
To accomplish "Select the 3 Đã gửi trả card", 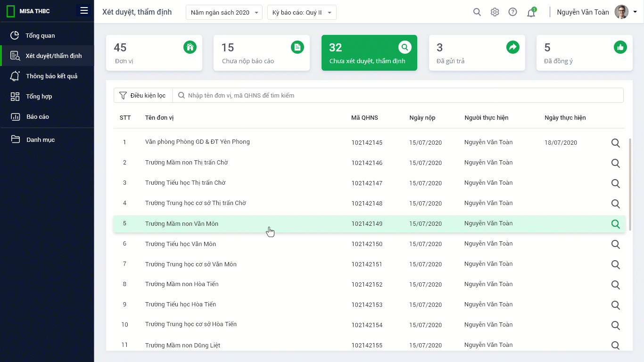I will [x=477, y=53].
